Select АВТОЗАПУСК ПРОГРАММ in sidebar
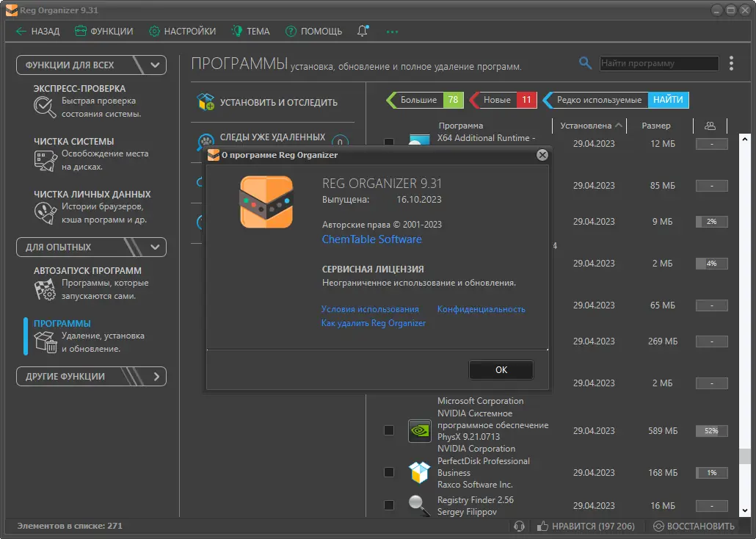Viewport: 756px width, 539px height. [x=87, y=271]
